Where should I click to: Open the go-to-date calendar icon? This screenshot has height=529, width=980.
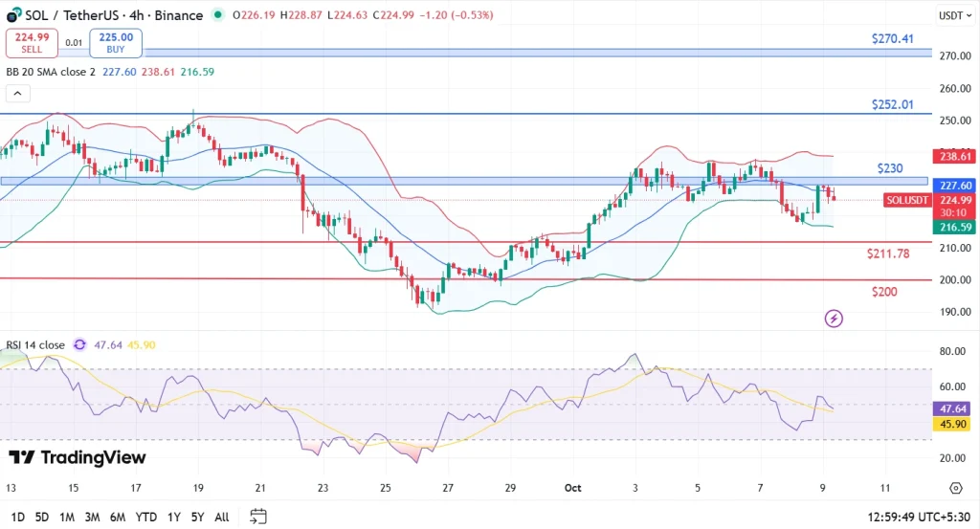(257, 517)
